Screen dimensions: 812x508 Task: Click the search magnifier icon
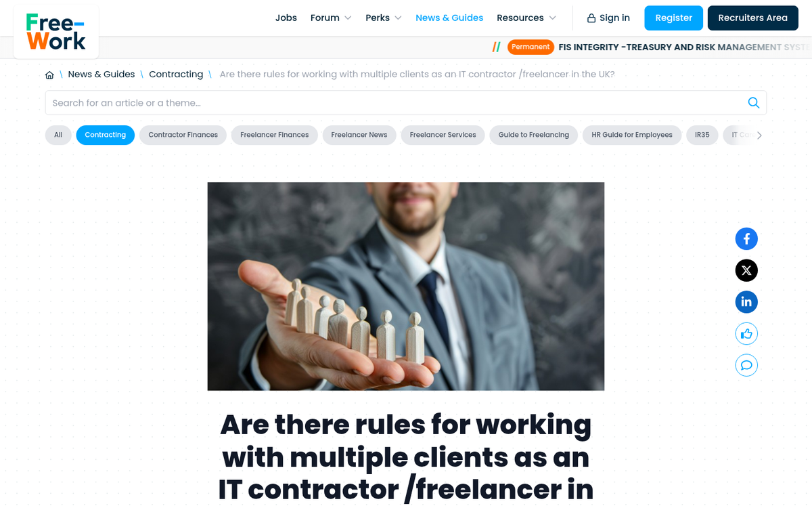click(x=753, y=103)
